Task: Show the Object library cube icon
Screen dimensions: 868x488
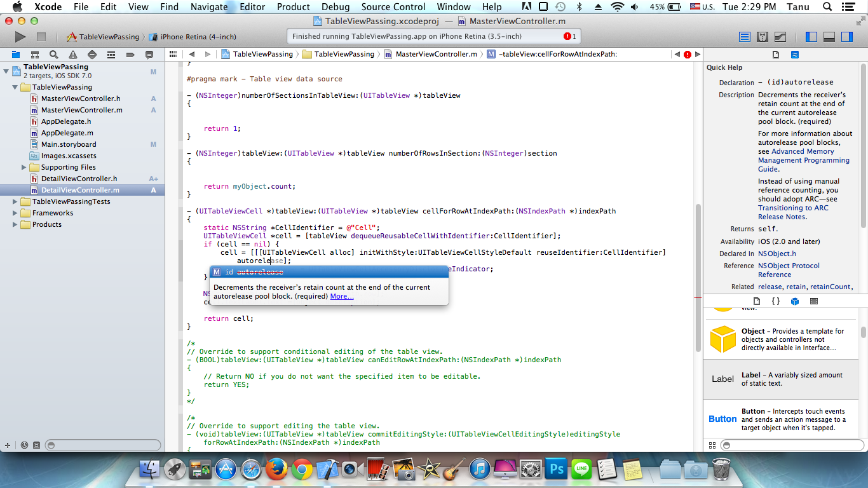Action: pos(795,301)
